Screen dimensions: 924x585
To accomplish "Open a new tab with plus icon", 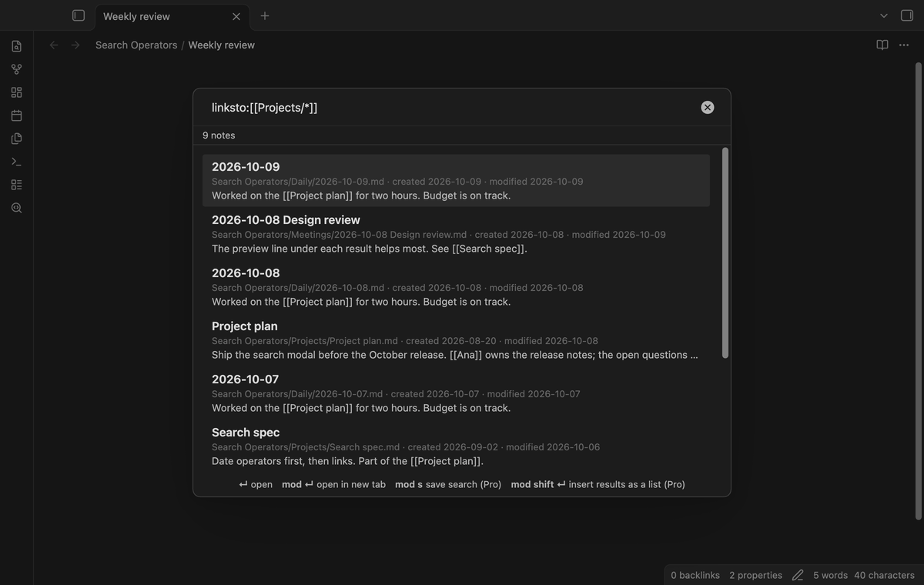I will [265, 15].
